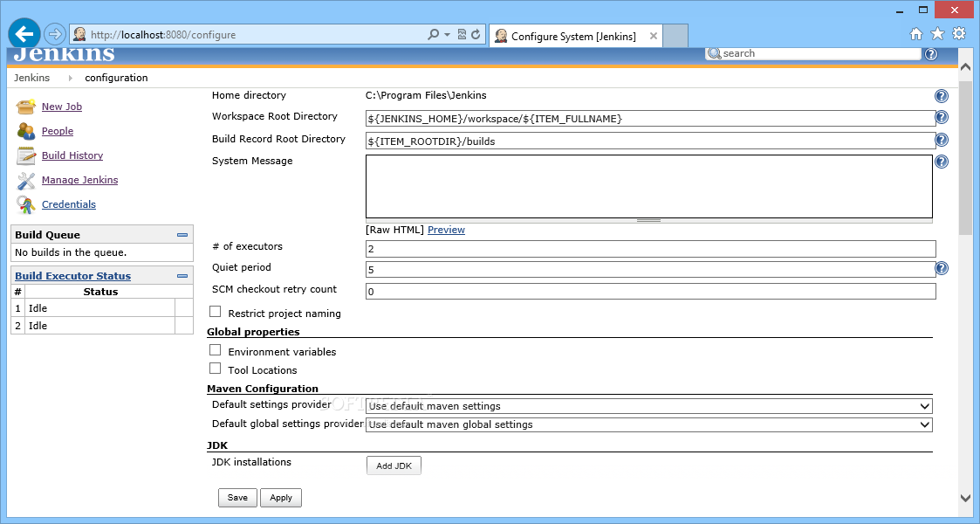Open Build Executor Status link
Screen dimensions: 980x524
pos(73,276)
